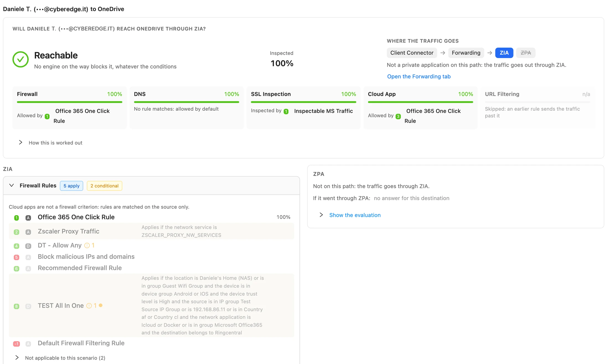The width and height of the screenshot is (609, 364).
Task: Open the Cloud App engine card
Action: click(x=420, y=108)
